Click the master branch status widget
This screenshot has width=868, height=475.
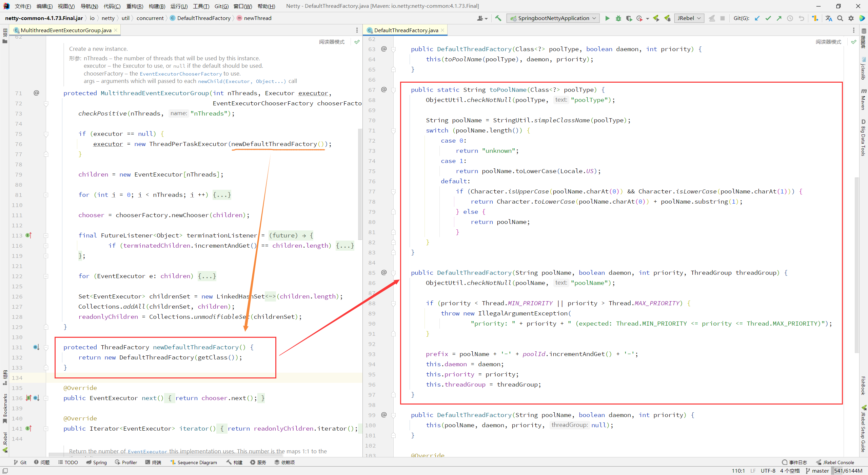point(817,471)
